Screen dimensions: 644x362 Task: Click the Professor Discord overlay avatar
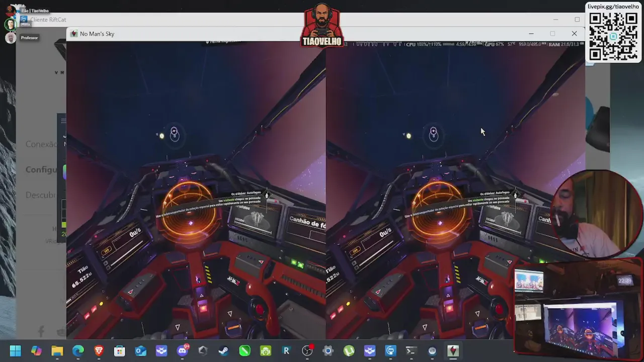10,38
